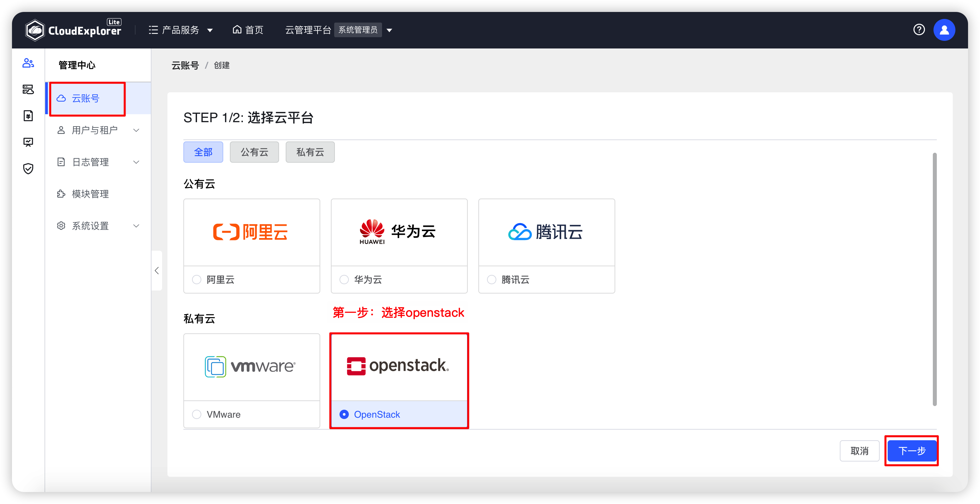Select the VMware radio button
The width and height of the screenshot is (980, 504).
pyautogui.click(x=197, y=414)
